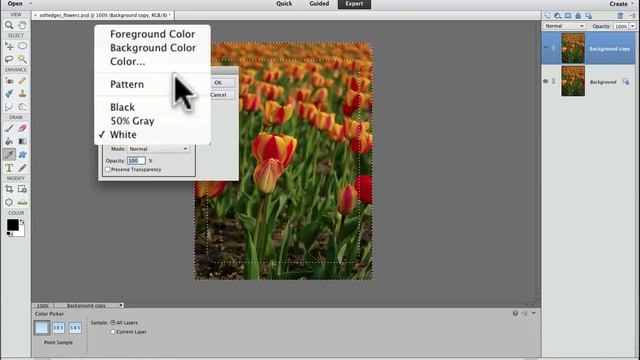Open the Open dropdown arrow
The width and height of the screenshot is (640, 360).
pyautogui.click(x=31, y=4)
